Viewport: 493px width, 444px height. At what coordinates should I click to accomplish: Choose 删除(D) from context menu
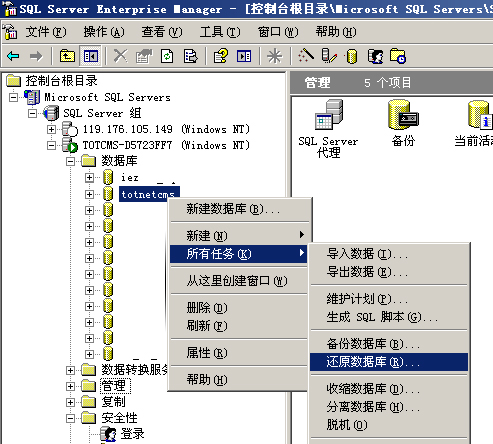point(240,307)
